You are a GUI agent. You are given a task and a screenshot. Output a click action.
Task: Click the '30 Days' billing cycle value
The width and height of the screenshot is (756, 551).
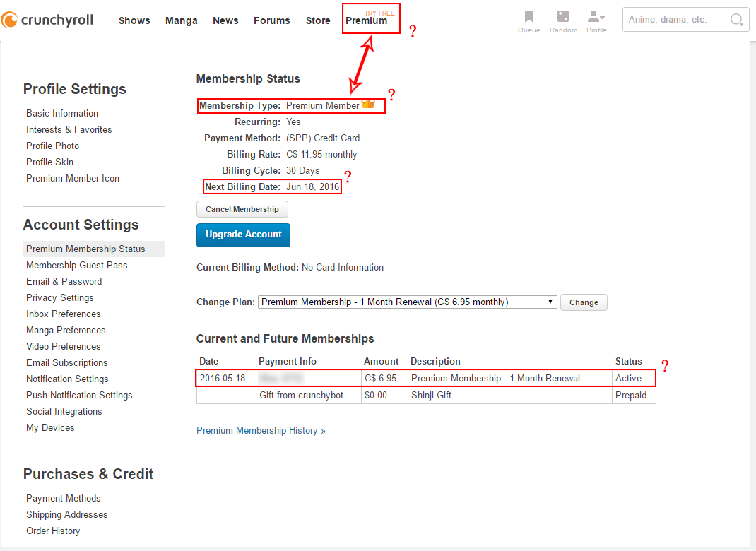303,171
